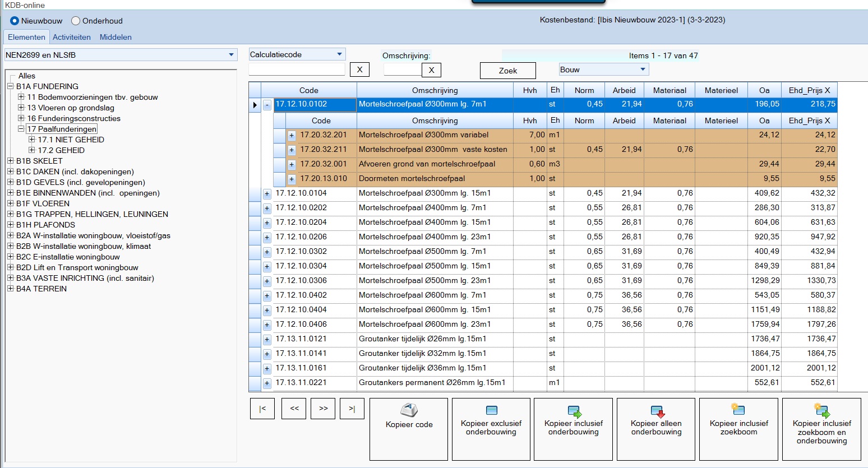Select the Onderhoud radio button
This screenshot has width=868, height=468.
tap(76, 21)
